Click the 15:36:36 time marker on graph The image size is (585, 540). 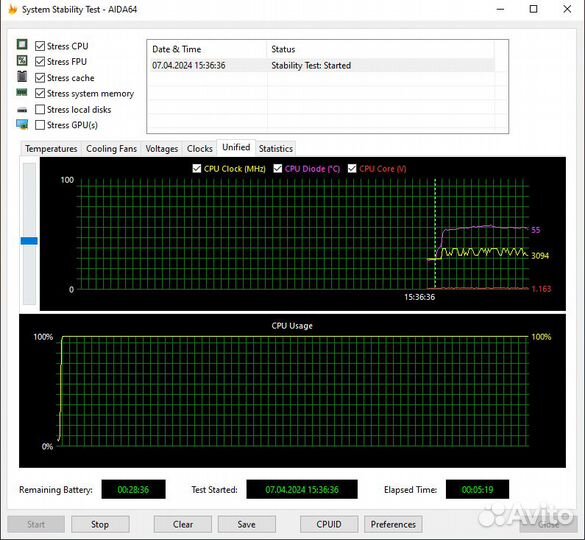420,297
